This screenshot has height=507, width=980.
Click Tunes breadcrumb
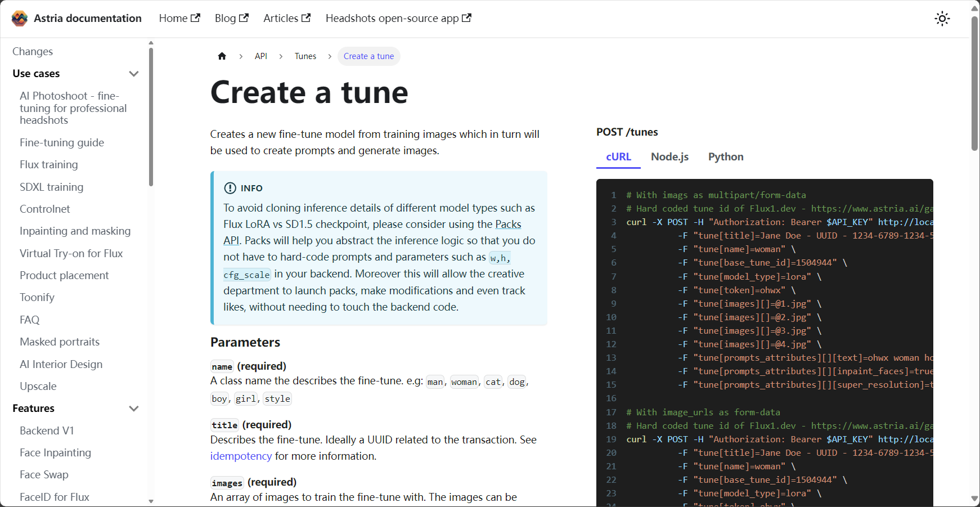305,56
